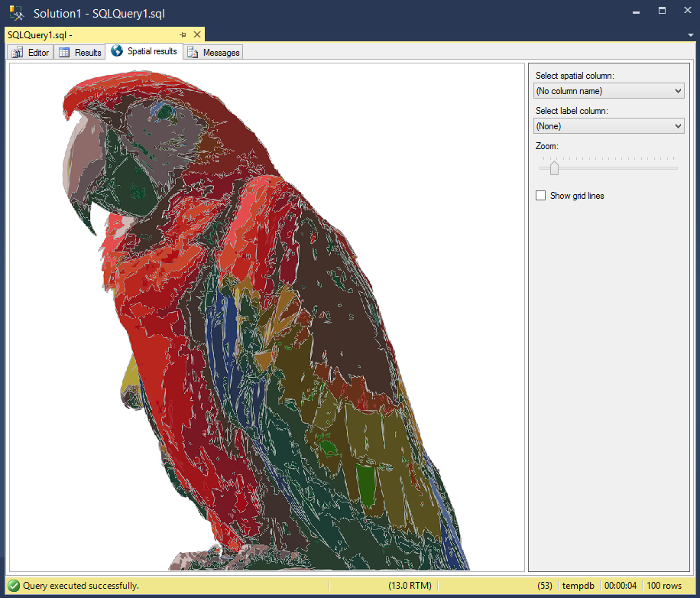Click the application icon in the title bar

click(x=15, y=12)
